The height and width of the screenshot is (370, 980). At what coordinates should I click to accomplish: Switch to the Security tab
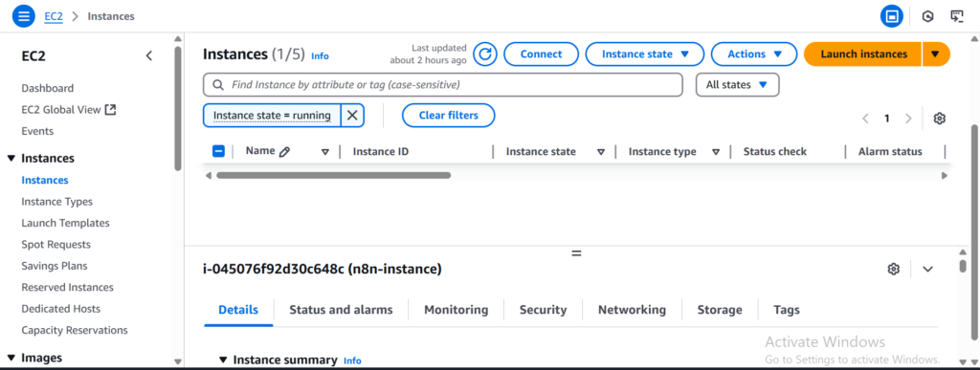coord(544,310)
